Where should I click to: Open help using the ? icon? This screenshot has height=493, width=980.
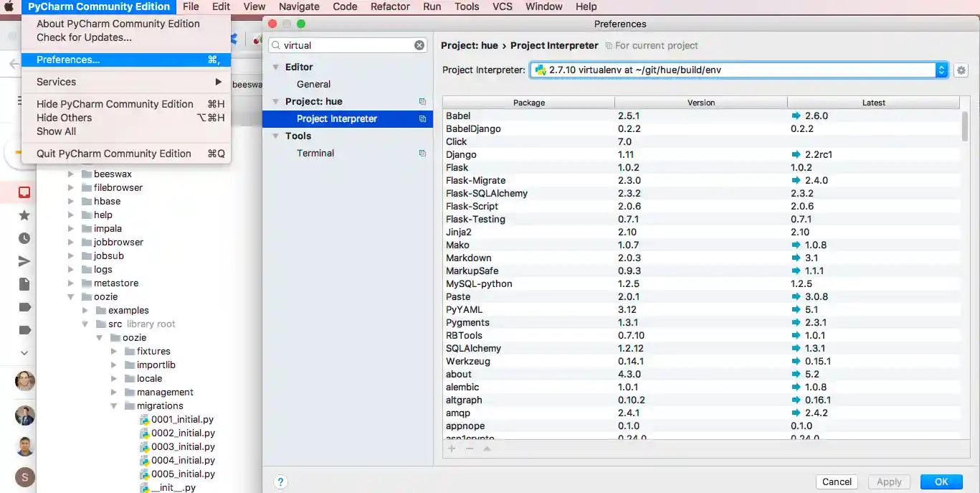click(x=280, y=482)
